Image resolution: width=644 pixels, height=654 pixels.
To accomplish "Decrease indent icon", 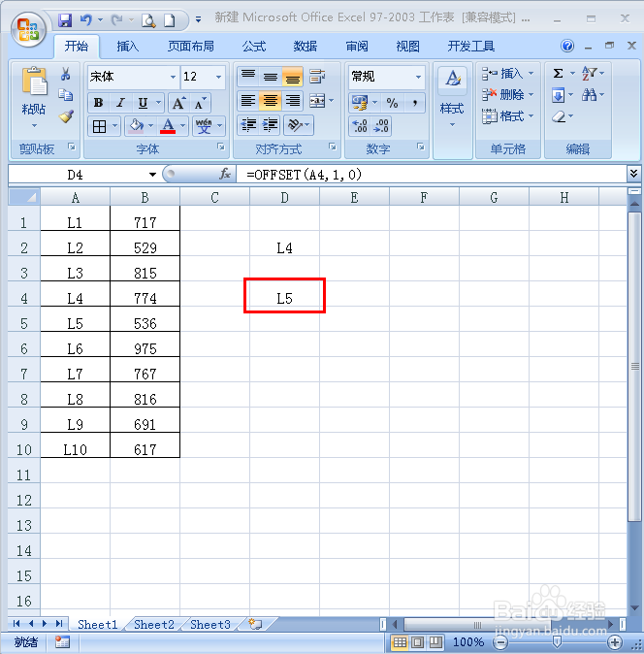I will click(x=248, y=125).
